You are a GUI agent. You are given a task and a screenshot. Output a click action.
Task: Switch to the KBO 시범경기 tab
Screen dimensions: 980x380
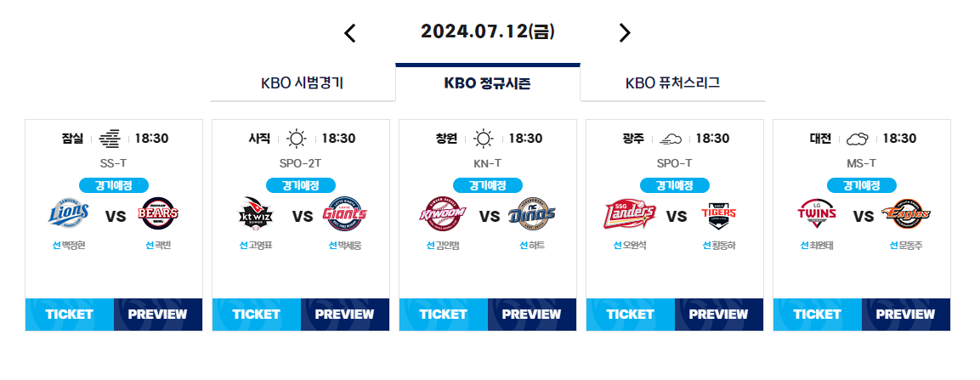(303, 83)
